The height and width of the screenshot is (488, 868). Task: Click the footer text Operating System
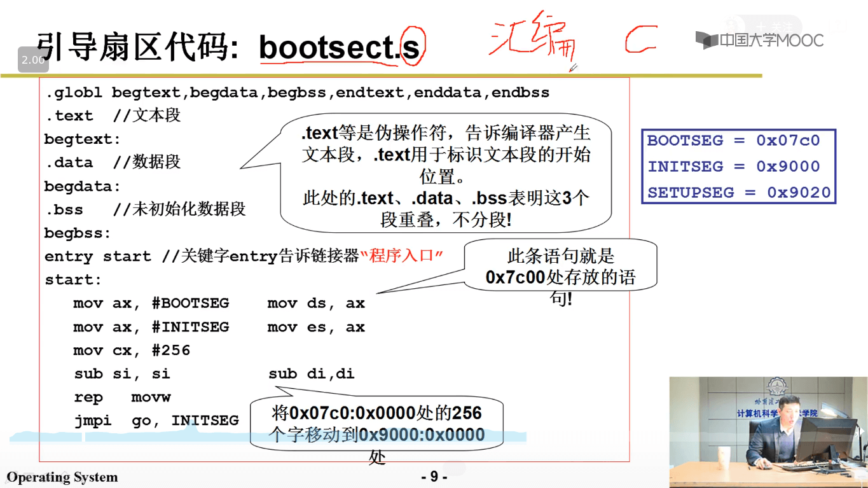pyautogui.click(x=62, y=477)
